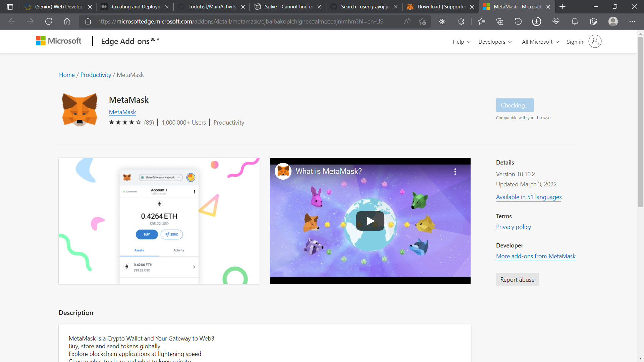The width and height of the screenshot is (644, 362).
Task: Open a new browser tab
Action: [x=562, y=7]
